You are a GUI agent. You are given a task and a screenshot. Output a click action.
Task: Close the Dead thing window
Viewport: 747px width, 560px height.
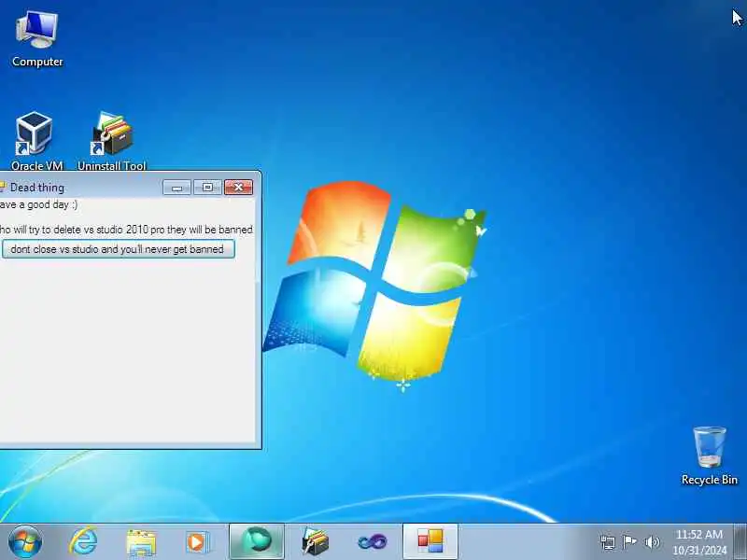(x=239, y=188)
